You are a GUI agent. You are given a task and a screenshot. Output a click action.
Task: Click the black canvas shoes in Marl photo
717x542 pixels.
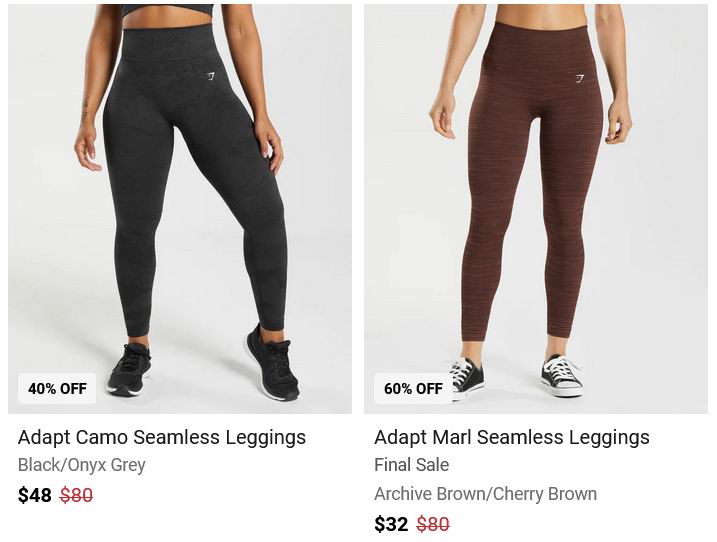pos(517,377)
